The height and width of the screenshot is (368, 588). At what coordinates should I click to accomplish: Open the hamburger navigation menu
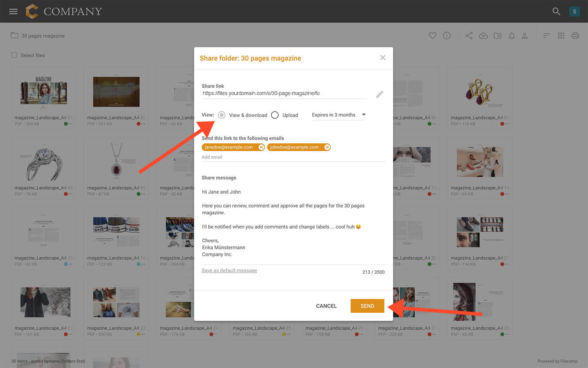[13, 11]
